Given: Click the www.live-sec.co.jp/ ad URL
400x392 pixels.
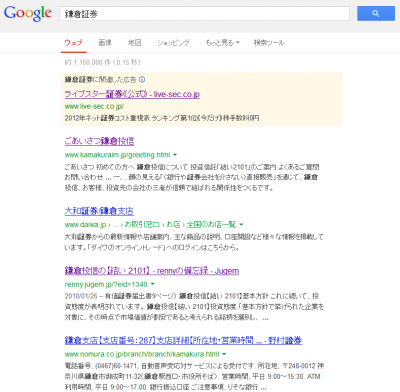Looking at the screenshot, I should pyautogui.click(x=94, y=107).
